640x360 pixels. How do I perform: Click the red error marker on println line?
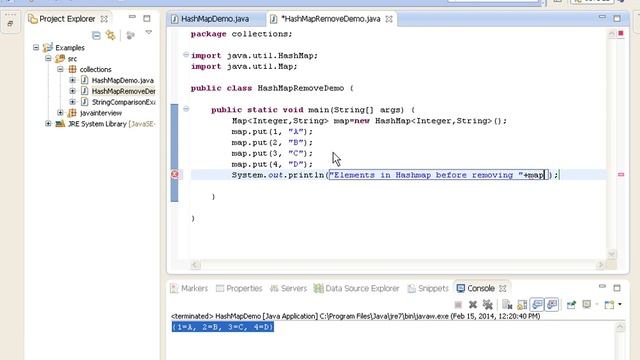175,175
